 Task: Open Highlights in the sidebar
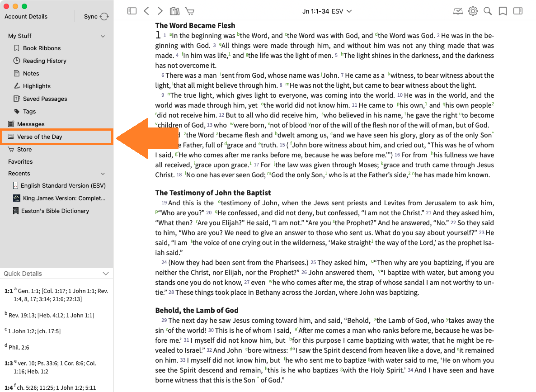point(37,86)
